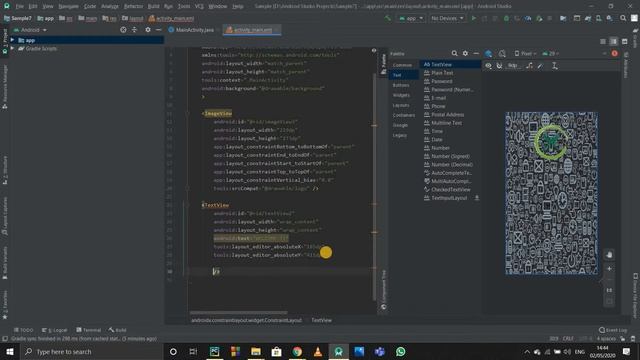The image size is (640, 360).
Task: Zoom in the layout preview with plus
Action: click(x=609, y=269)
